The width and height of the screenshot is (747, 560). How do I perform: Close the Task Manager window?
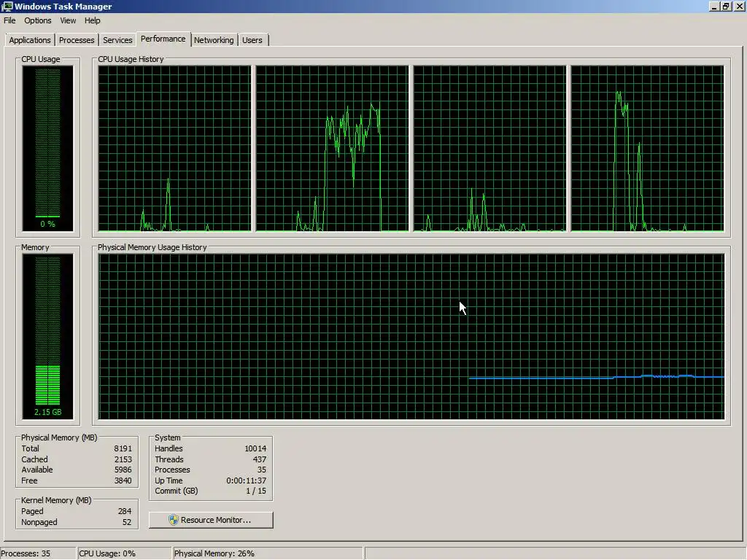pos(739,6)
